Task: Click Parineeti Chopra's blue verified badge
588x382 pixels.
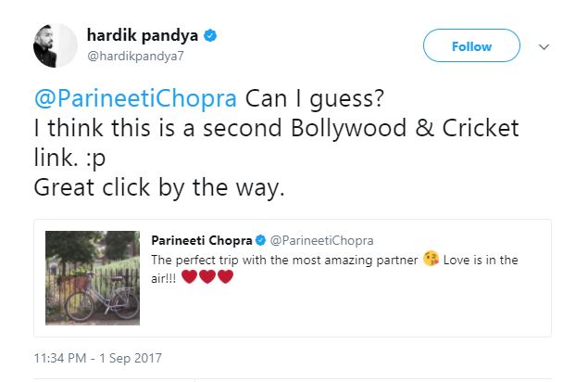Action: pos(262,242)
